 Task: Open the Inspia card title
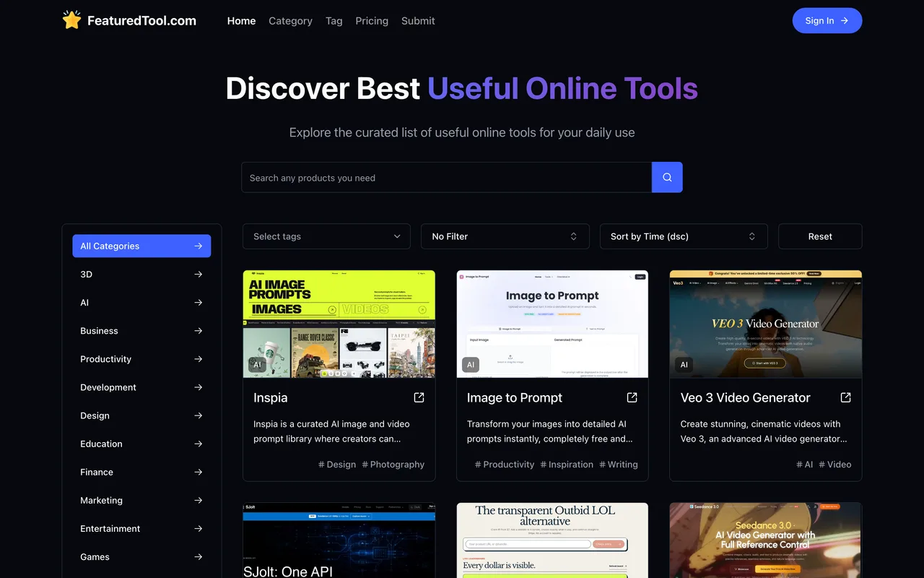tap(271, 397)
